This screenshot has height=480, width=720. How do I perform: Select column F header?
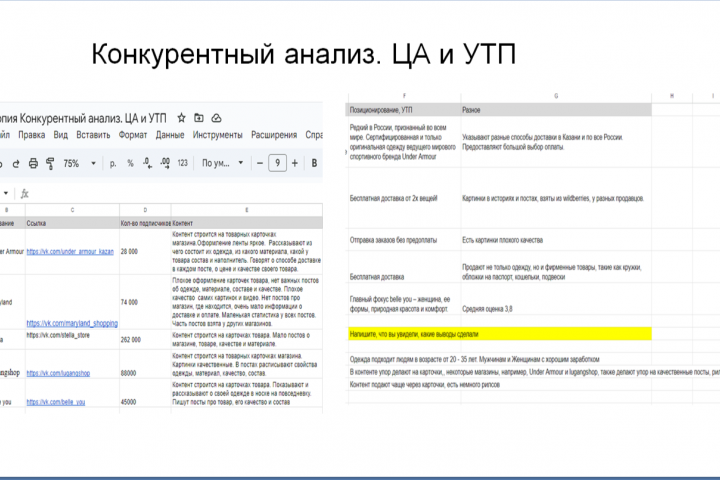404,96
